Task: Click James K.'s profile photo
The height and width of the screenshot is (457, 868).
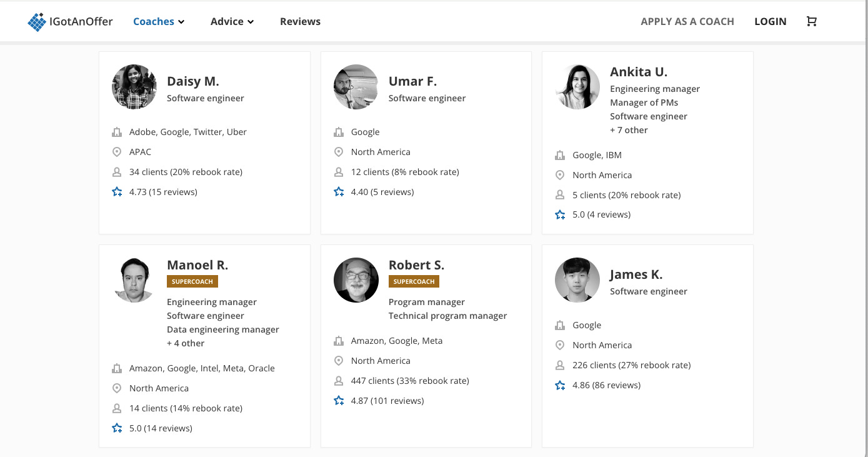Action: (577, 280)
